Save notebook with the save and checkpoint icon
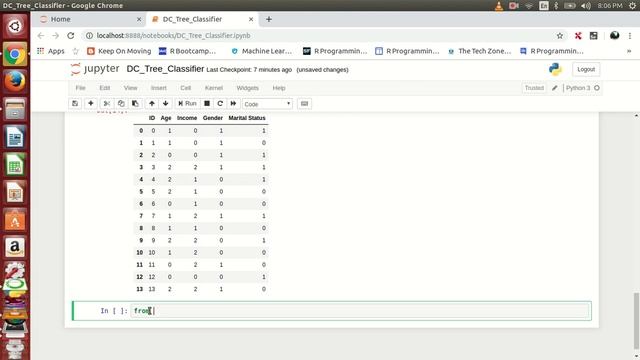 coord(75,104)
